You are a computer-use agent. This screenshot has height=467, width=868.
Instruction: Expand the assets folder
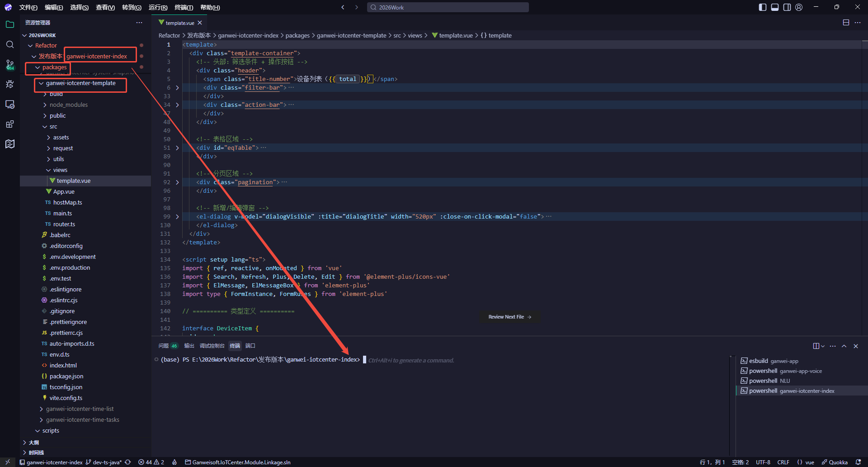click(48, 138)
